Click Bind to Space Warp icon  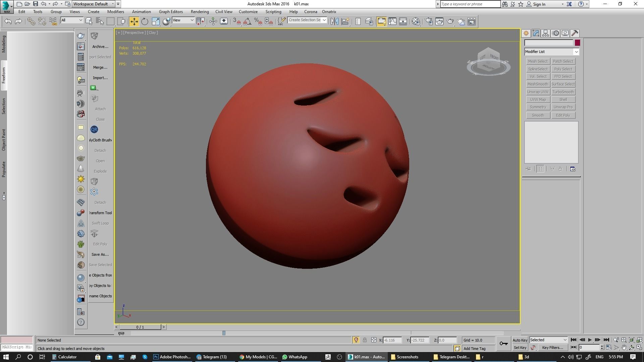(53, 21)
